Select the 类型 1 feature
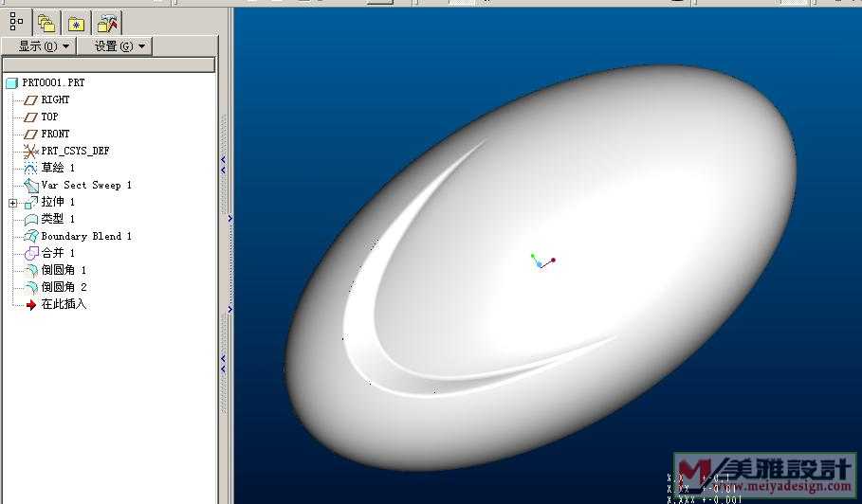 [x=58, y=219]
